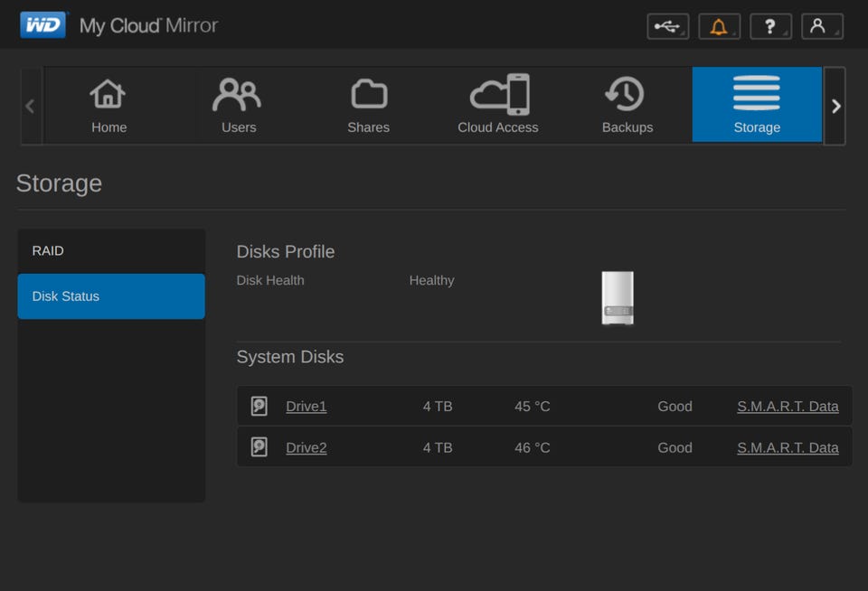Image resolution: width=868 pixels, height=591 pixels.
Task: Open the Backups section
Action: [x=627, y=105]
